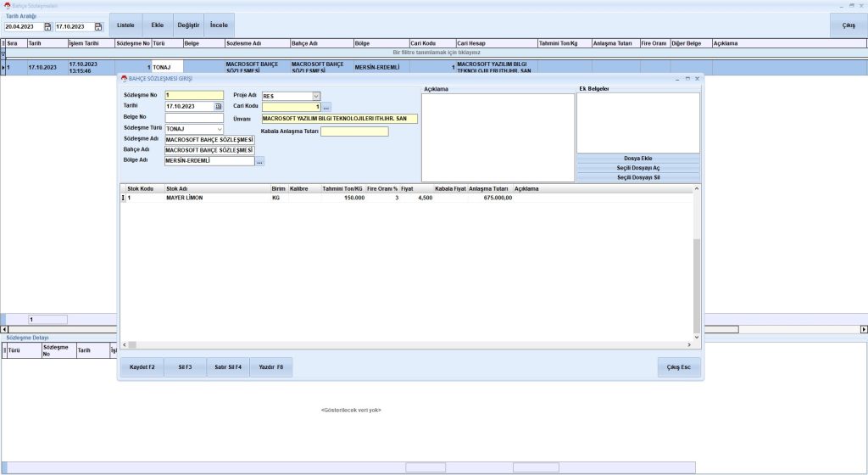Click the grid filter icon under Sıra
This screenshot has width=868, height=475.
(x=3, y=52)
